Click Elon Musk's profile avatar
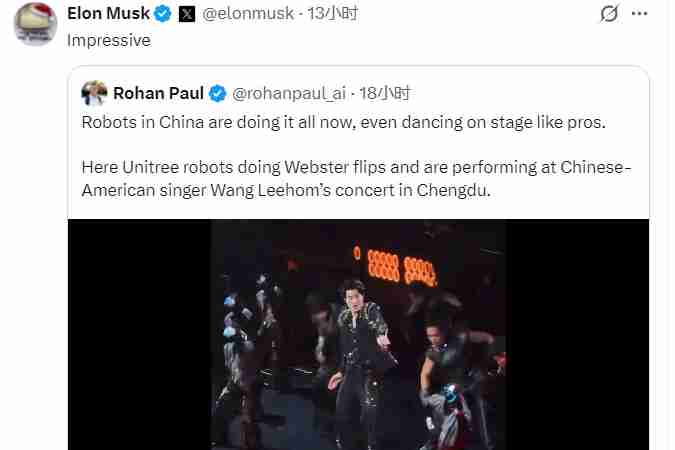The image size is (675, 450). click(x=35, y=23)
